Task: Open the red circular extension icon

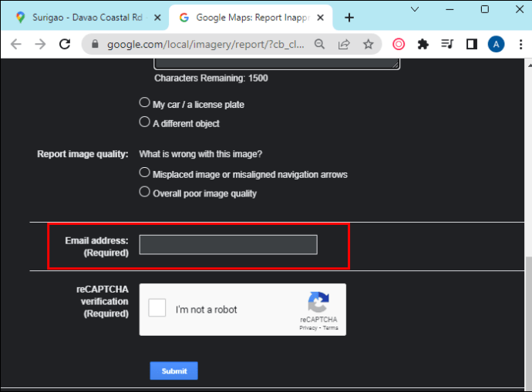Action: (399, 44)
